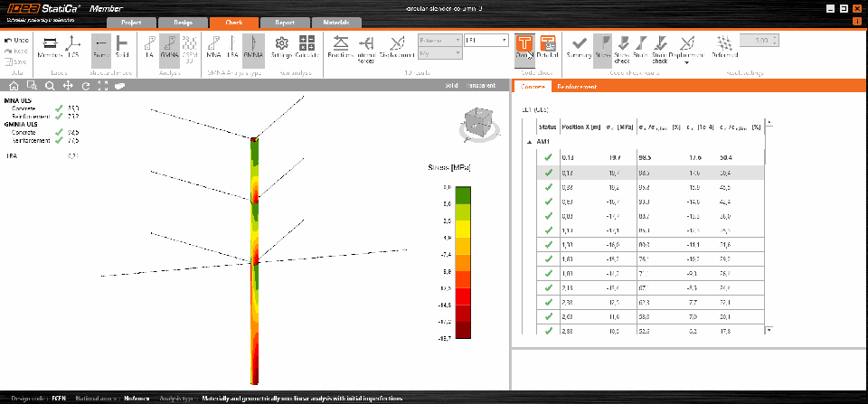Image resolution: width=868 pixels, height=404 pixels.
Task: Click the deformation scale stepper field
Action: 759,41
